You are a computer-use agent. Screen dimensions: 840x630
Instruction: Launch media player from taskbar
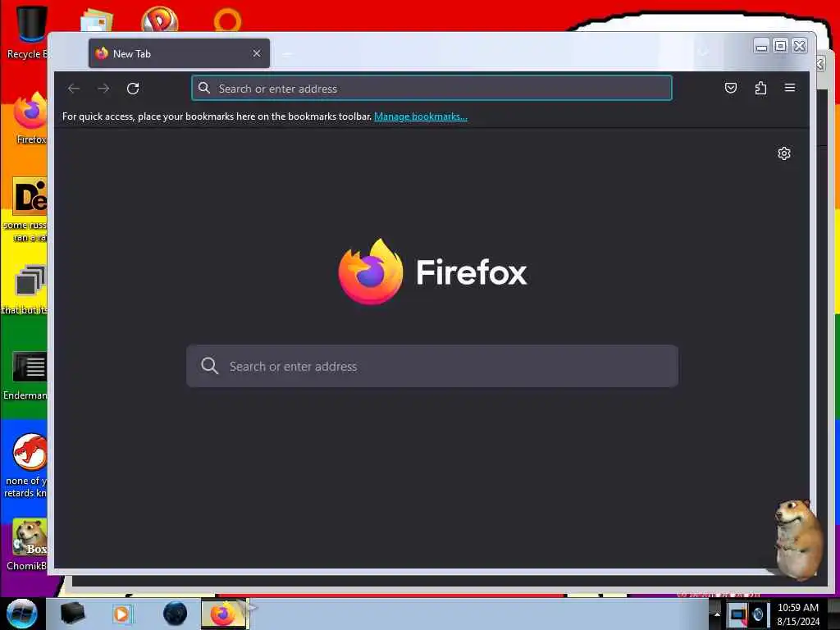[121, 614]
